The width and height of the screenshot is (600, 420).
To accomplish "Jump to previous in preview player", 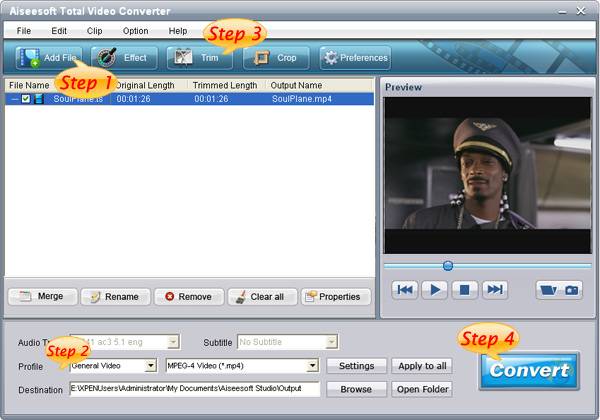I will pyautogui.click(x=405, y=290).
